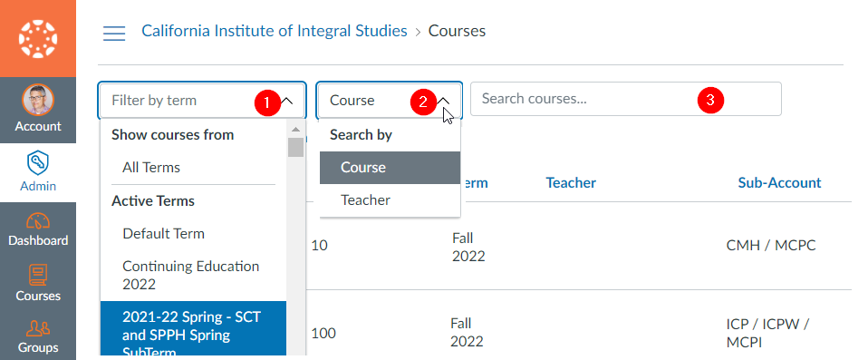
Task: Click the Courses breadcrumb text
Action: point(458,31)
